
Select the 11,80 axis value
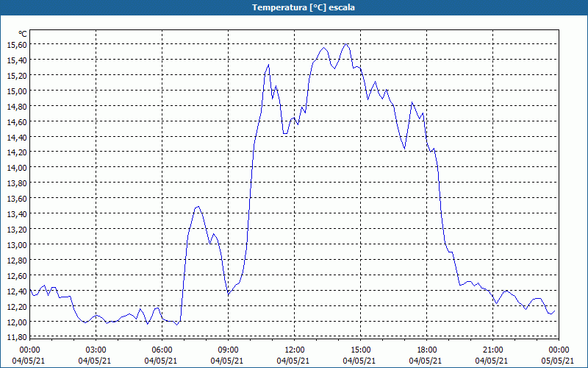(x=17, y=336)
